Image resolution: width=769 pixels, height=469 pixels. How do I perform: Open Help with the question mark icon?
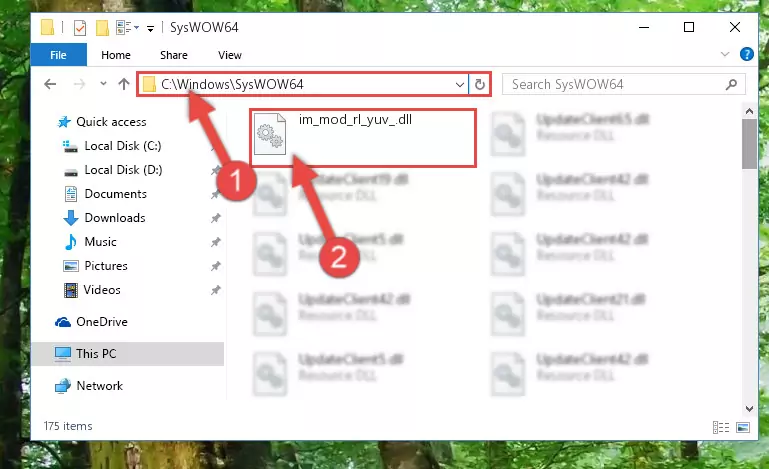(746, 54)
